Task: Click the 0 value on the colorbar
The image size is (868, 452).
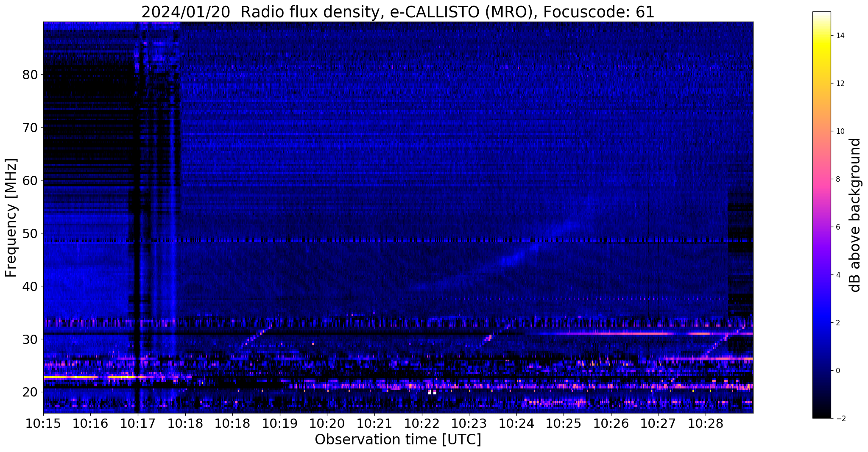Action: [837, 371]
